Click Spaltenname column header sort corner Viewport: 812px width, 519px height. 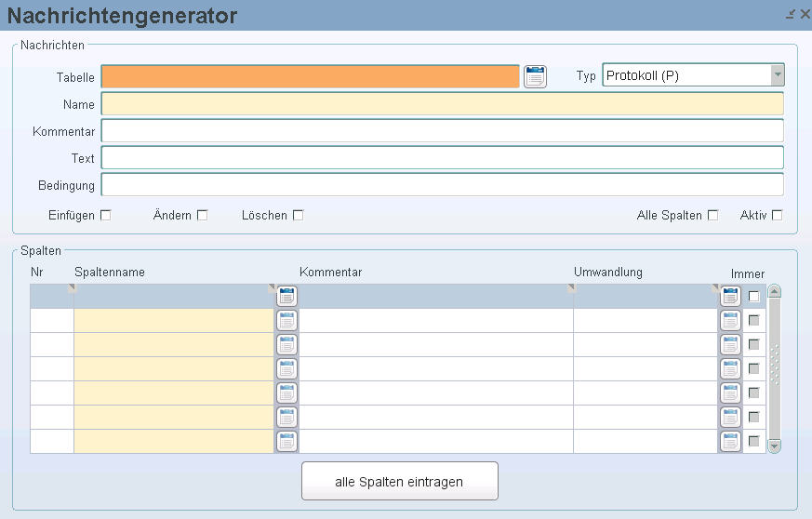click(272, 288)
